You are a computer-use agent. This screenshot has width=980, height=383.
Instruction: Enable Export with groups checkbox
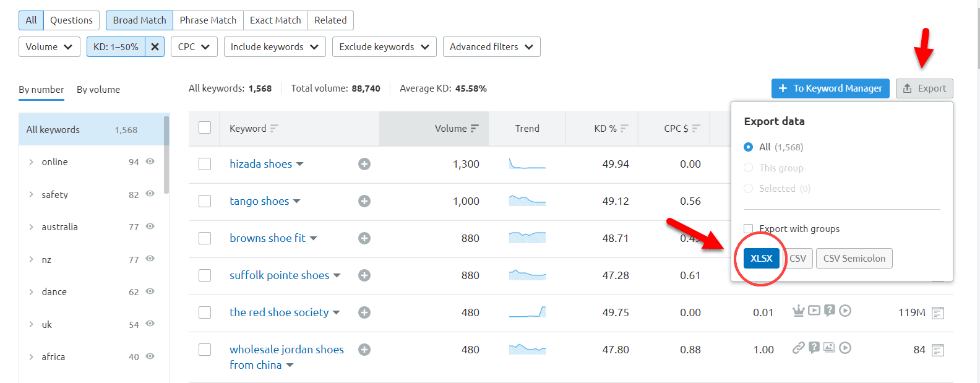point(749,228)
